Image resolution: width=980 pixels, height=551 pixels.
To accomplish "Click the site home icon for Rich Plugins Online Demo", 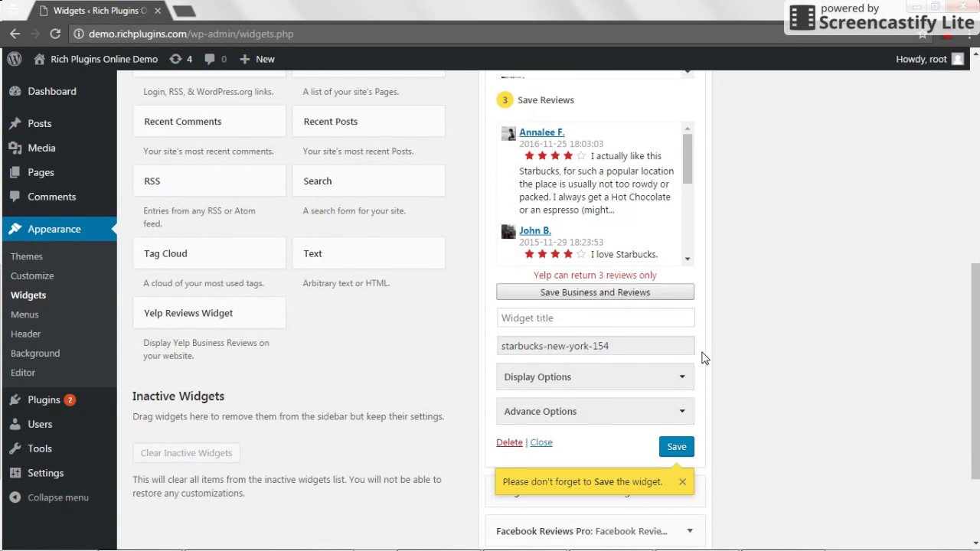I will point(40,59).
